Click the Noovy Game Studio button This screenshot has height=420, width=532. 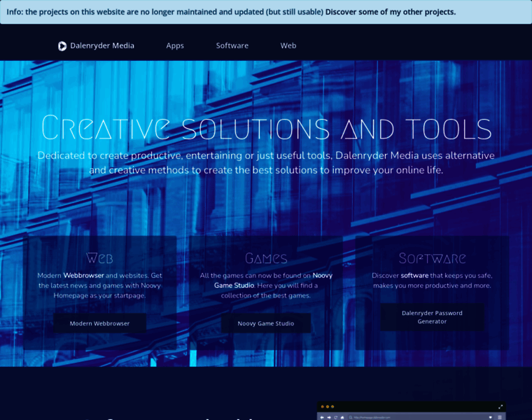click(x=266, y=323)
